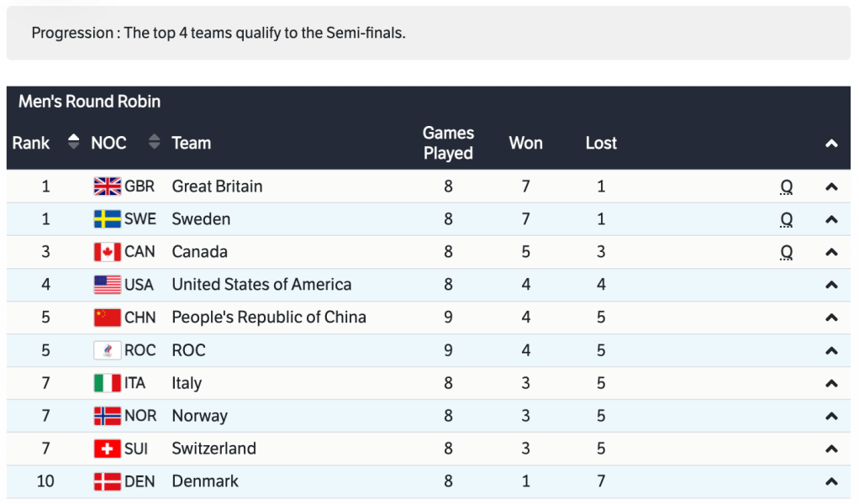
Task: Expand Great Britain row details chevron
Action: pyautogui.click(x=831, y=186)
